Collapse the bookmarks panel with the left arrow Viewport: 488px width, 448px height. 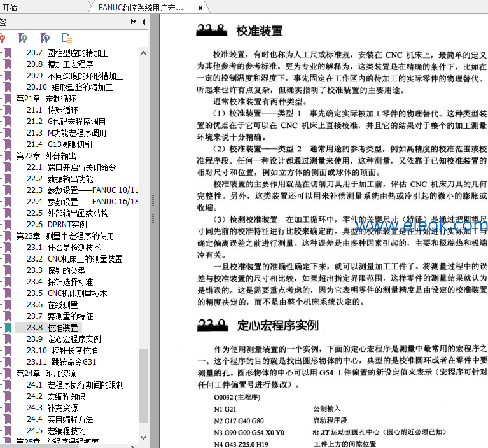tap(144, 22)
